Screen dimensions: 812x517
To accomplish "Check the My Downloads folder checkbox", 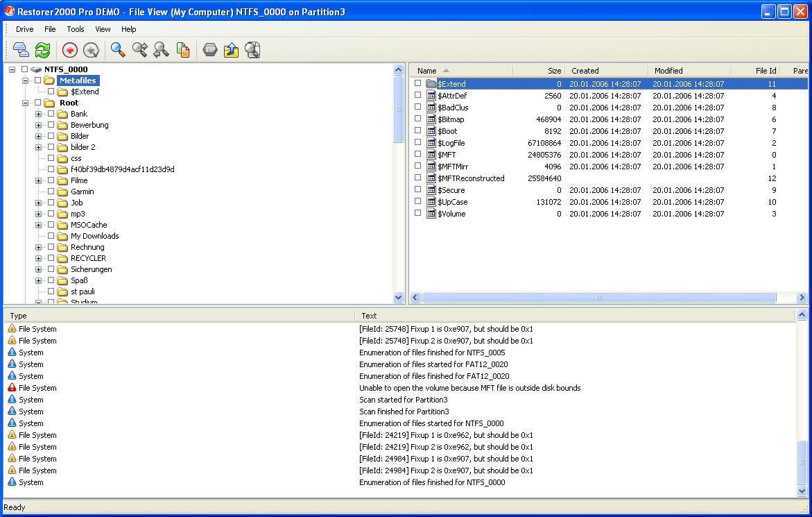I will click(51, 236).
